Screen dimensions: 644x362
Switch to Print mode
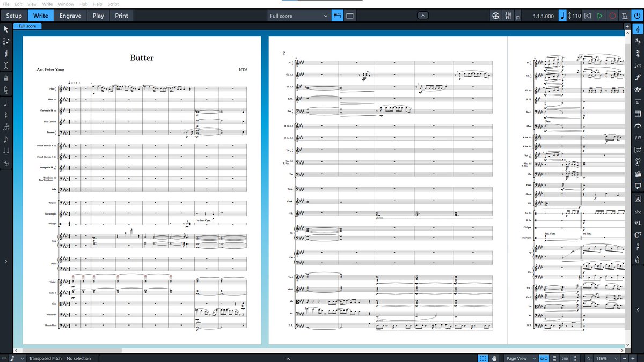[x=122, y=16]
